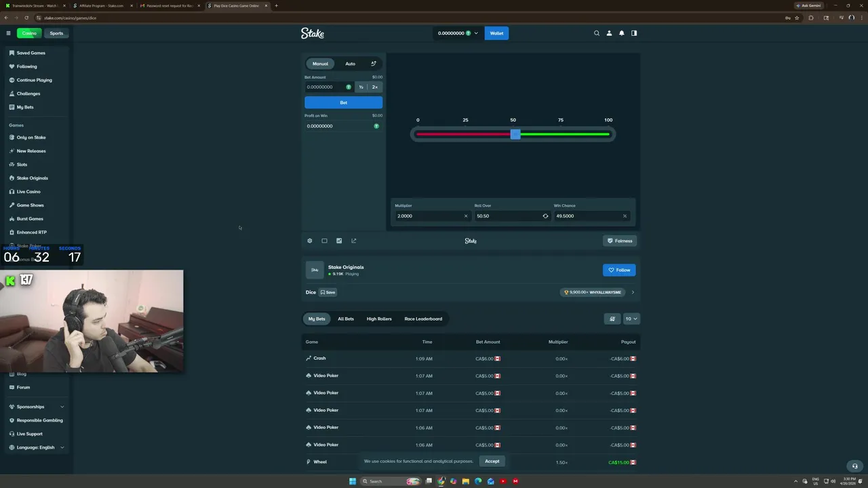Screen dimensions: 868x488
Task: Select Manual betting mode
Action: (320, 64)
